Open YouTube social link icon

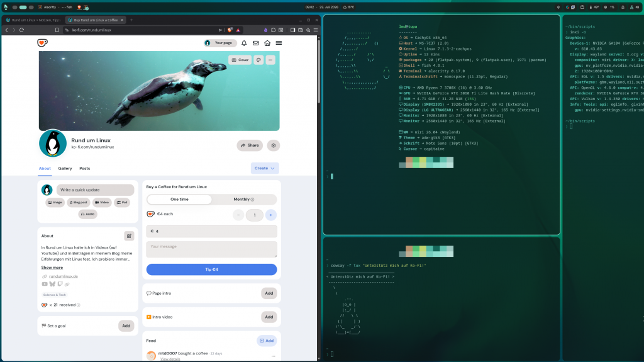pyautogui.click(x=45, y=284)
